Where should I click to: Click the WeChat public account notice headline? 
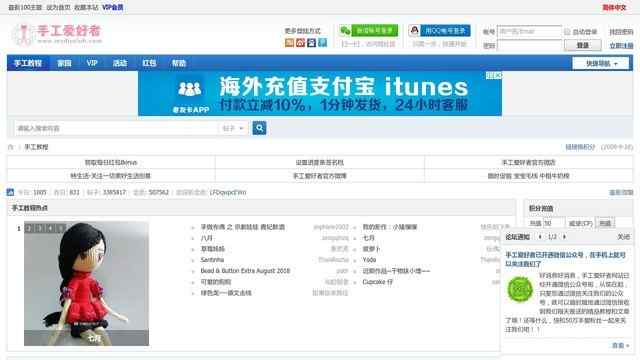(565, 260)
